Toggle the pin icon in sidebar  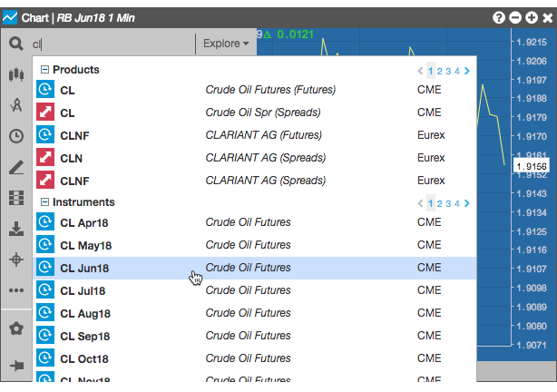(x=16, y=366)
